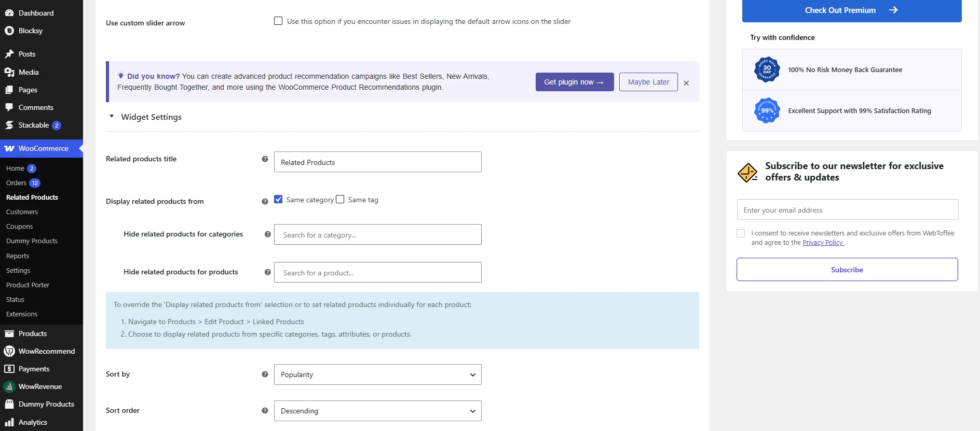Focus the Related products title field
Image resolution: width=980 pixels, height=431 pixels.
[377, 162]
